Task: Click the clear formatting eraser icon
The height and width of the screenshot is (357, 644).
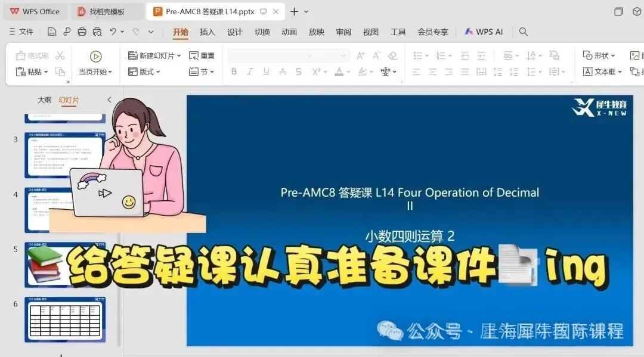Action: click(392, 55)
